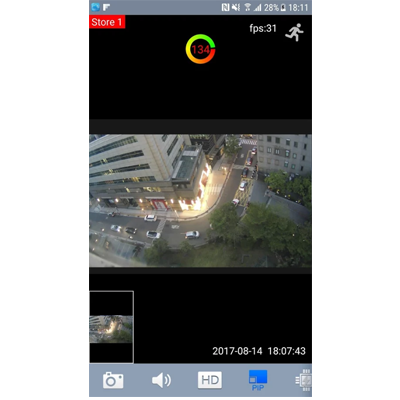Mute audio with the speaker icon

161,380
